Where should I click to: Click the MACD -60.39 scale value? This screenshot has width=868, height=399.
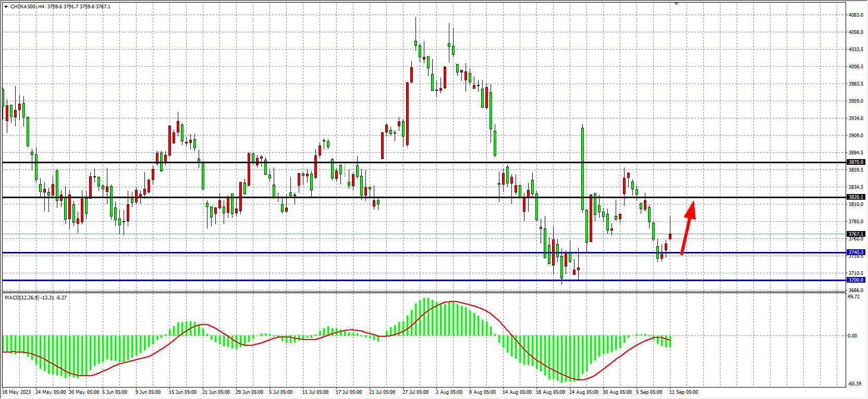[x=854, y=384]
